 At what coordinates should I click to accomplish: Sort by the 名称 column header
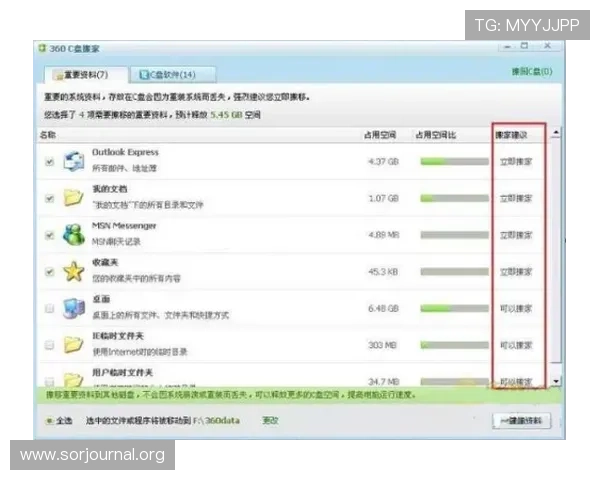pos(48,135)
